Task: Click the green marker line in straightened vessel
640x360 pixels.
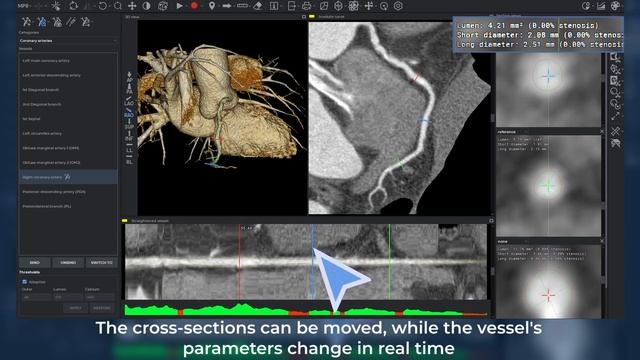Action: [x=389, y=261]
